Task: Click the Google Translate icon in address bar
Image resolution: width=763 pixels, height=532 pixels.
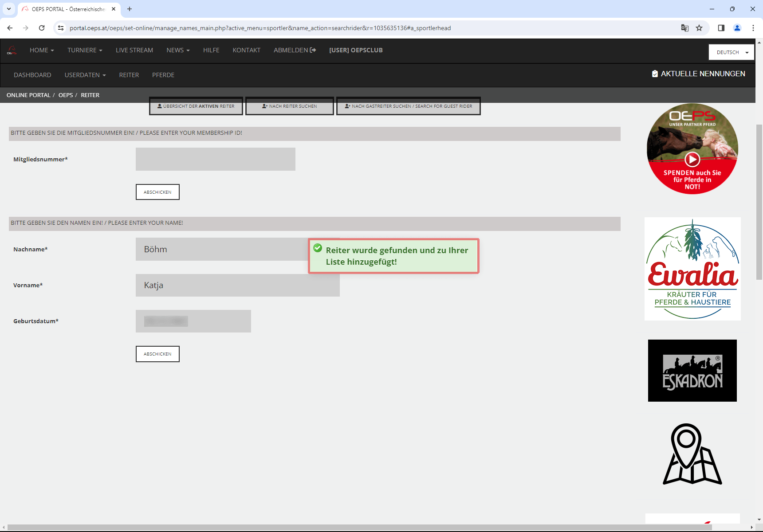Action: [x=685, y=28]
